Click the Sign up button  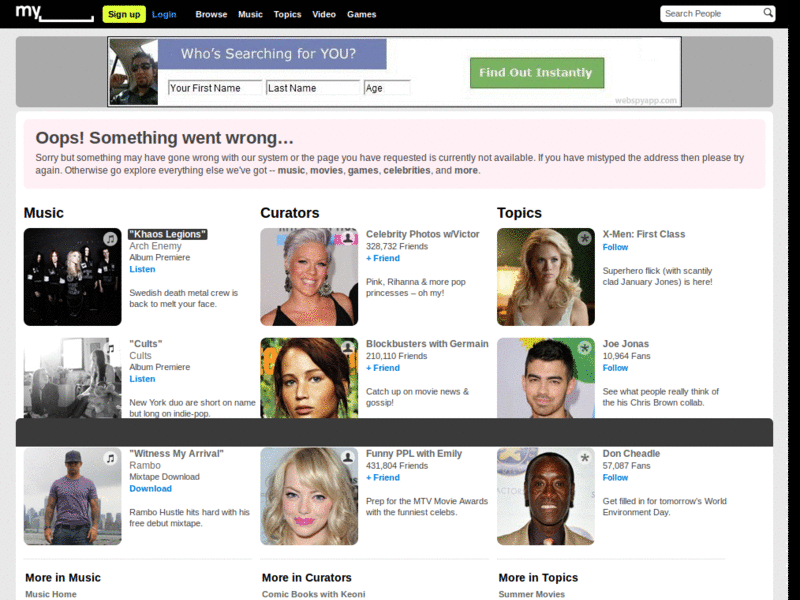[124, 14]
